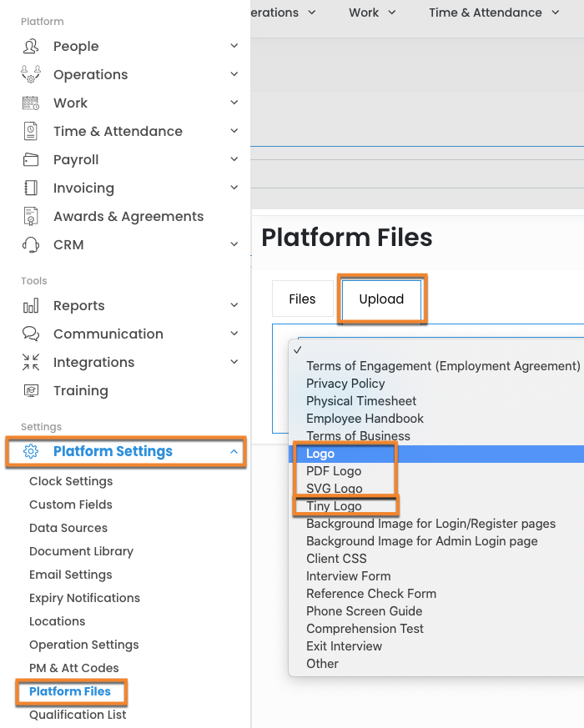Image resolution: width=584 pixels, height=728 pixels.
Task: Select Employee Handbook in the dropdown list
Action: click(365, 419)
